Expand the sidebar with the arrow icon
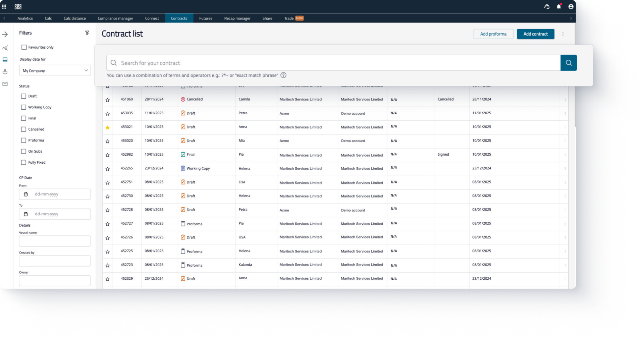 click(5, 34)
